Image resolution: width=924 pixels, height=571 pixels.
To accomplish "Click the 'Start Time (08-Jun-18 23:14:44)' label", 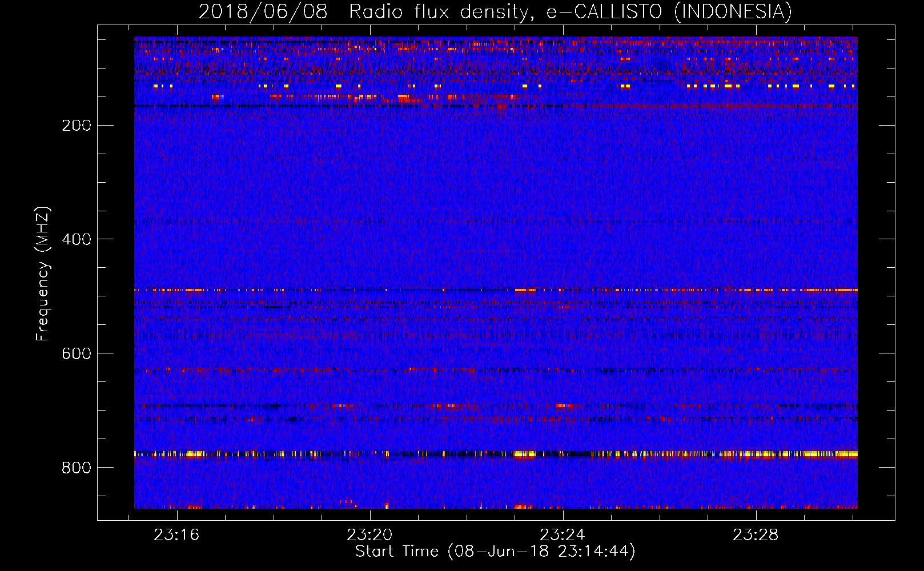I will (495, 552).
